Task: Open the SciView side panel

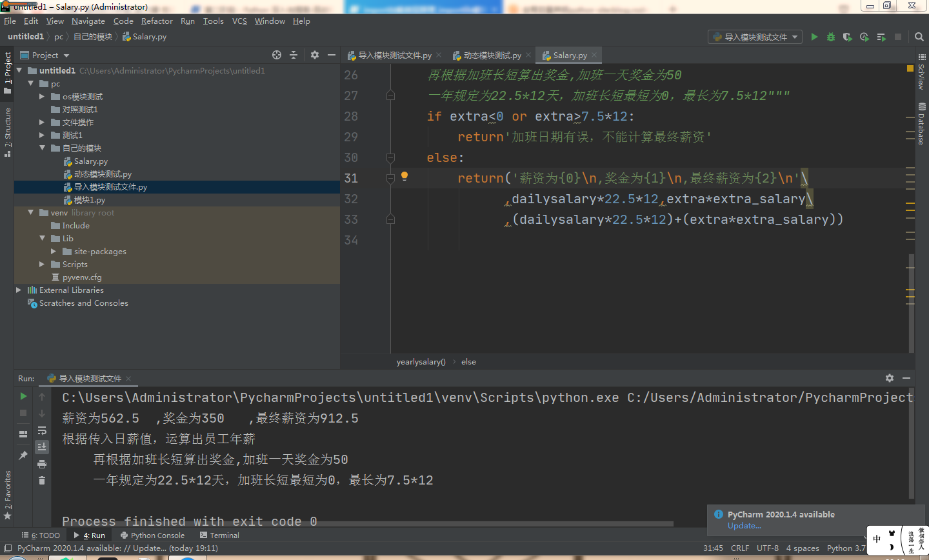Action: (921, 72)
